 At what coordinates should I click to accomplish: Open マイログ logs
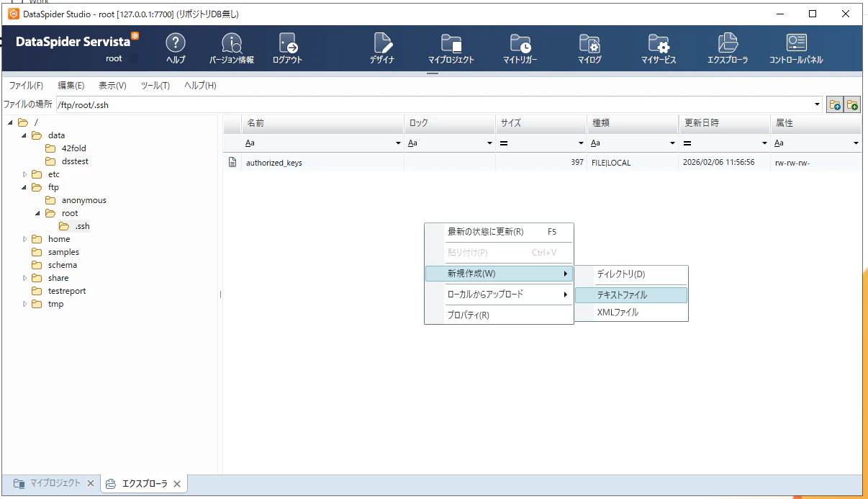(589, 48)
